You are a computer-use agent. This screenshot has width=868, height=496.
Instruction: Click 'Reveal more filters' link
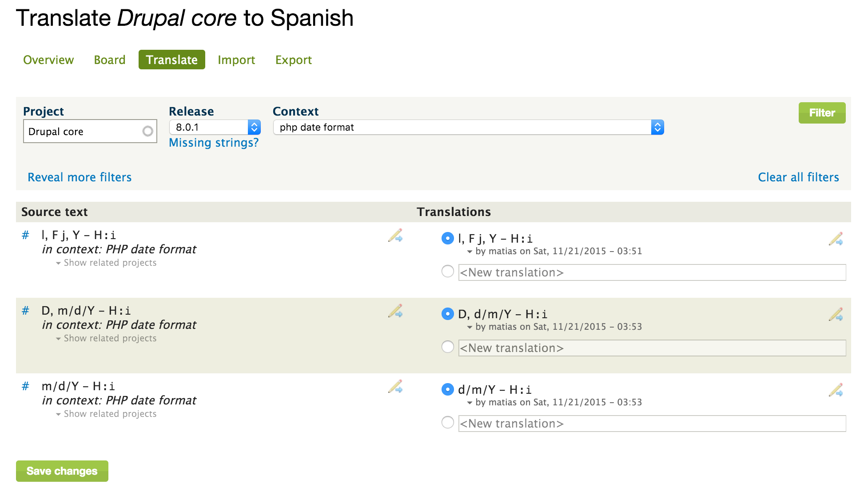pos(80,177)
